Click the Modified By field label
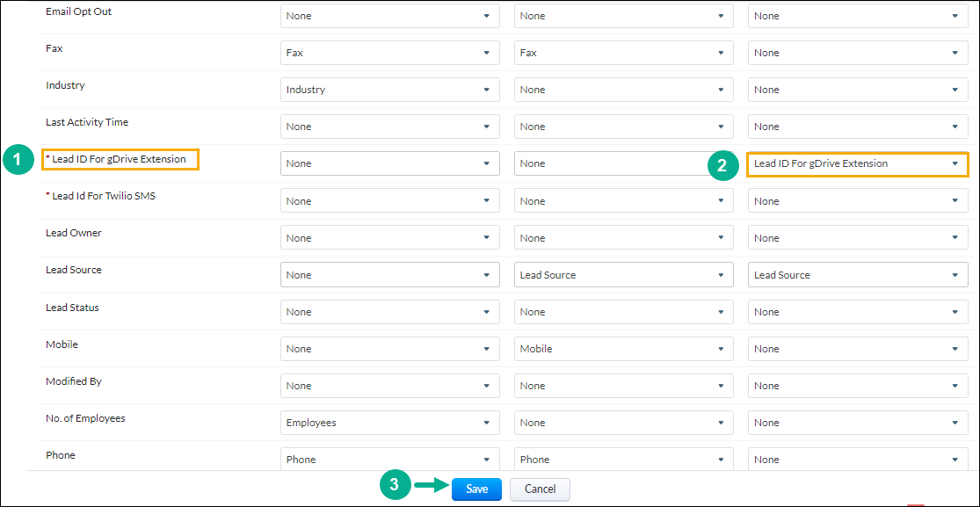The image size is (980, 507). pos(73,381)
